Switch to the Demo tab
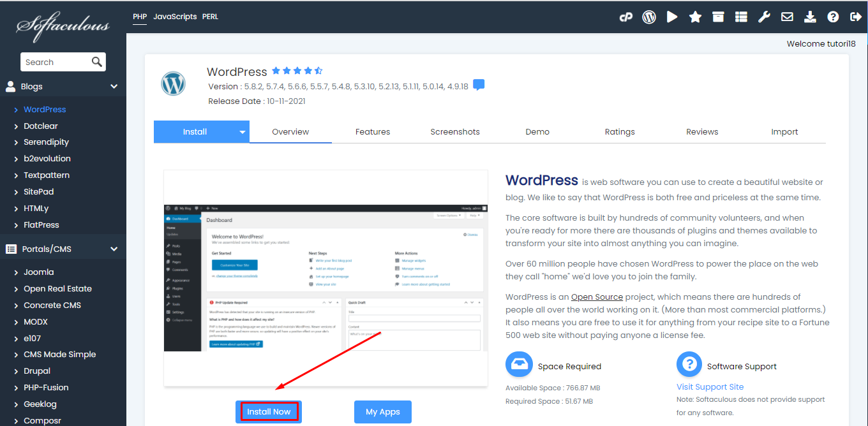 pyautogui.click(x=537, y=132)
